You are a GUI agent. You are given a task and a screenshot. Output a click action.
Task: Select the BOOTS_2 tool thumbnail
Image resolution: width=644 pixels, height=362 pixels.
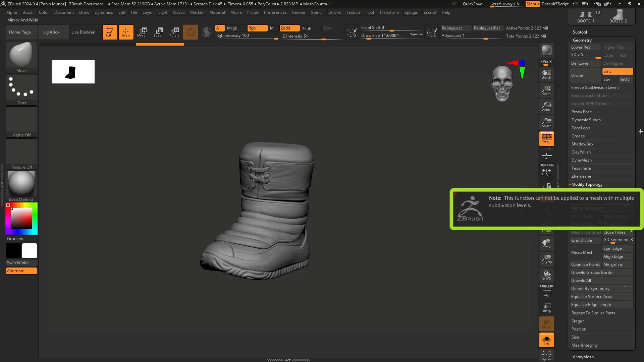click(x=618, y=16)
